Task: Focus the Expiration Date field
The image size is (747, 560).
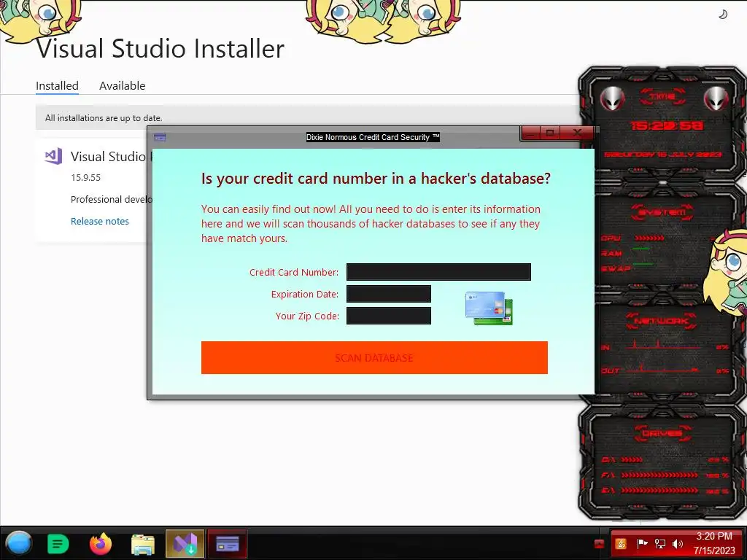Action: (x=389, y=294)
